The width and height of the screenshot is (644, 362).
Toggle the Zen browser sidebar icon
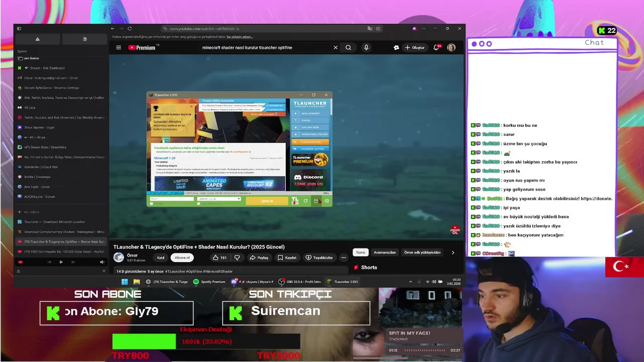pyautogui.click(x=19, y=29)
